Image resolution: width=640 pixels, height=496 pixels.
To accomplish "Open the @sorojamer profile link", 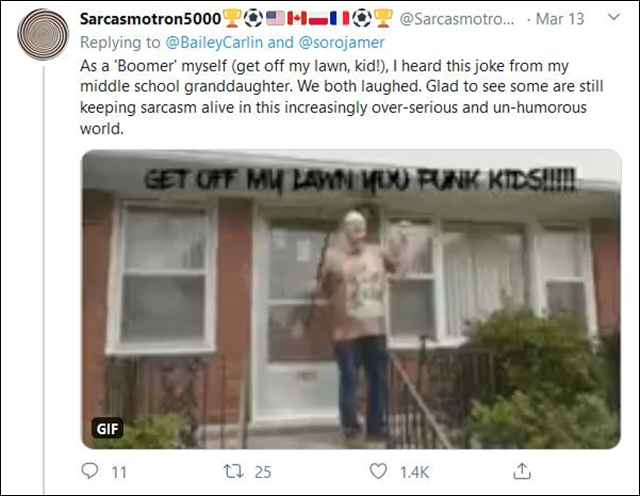I will [x=341, y=42].
